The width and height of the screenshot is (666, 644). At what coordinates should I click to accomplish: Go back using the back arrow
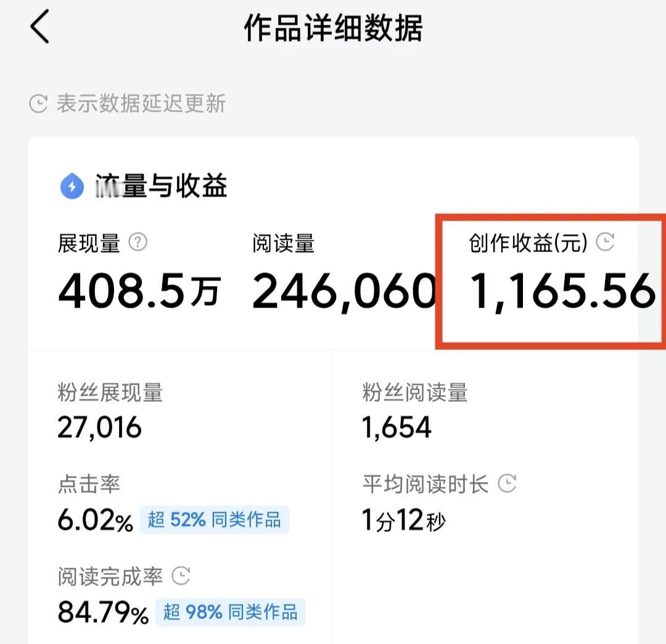pos(39,26)
